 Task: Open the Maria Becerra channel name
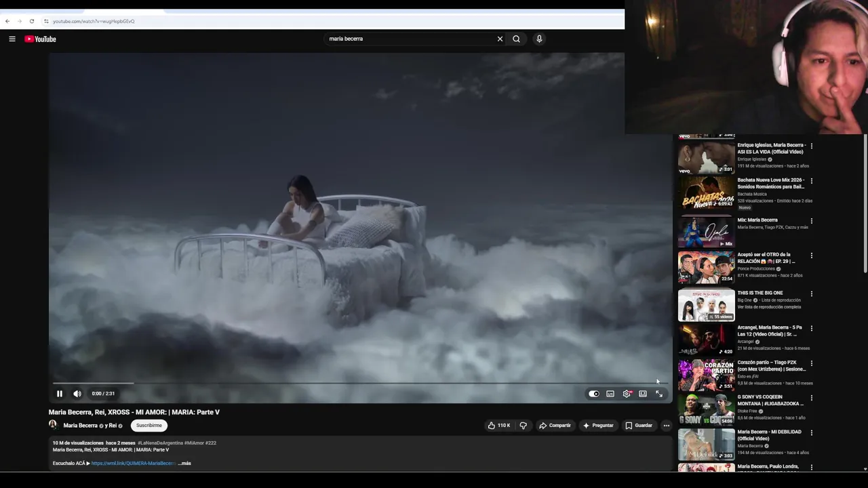pyautogui.click(x=81, y=426)
